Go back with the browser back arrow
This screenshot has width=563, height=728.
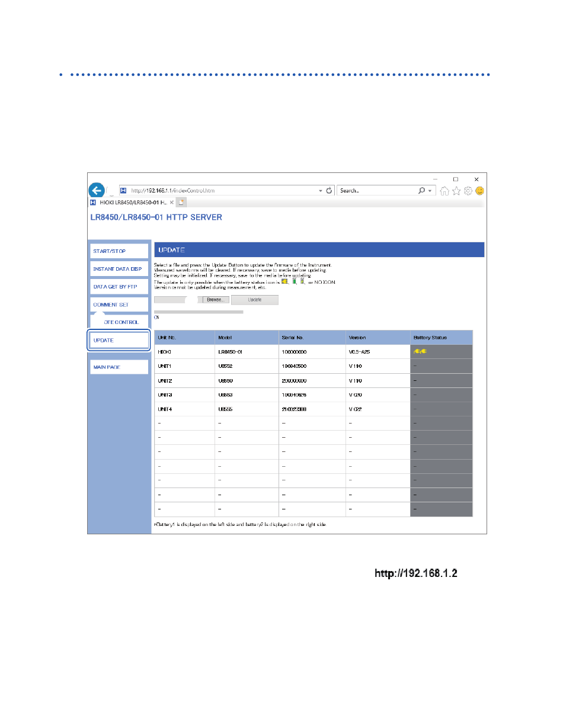97,191
